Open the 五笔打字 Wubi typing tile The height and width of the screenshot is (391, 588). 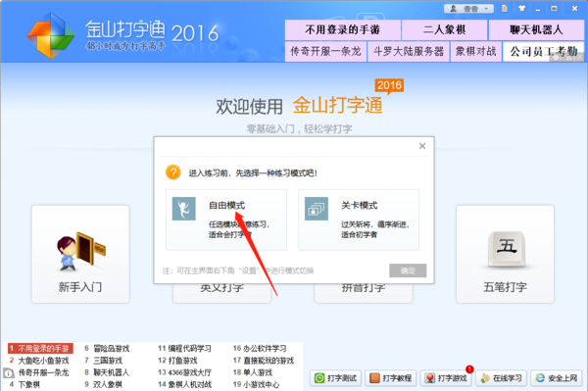coord(505,254)
